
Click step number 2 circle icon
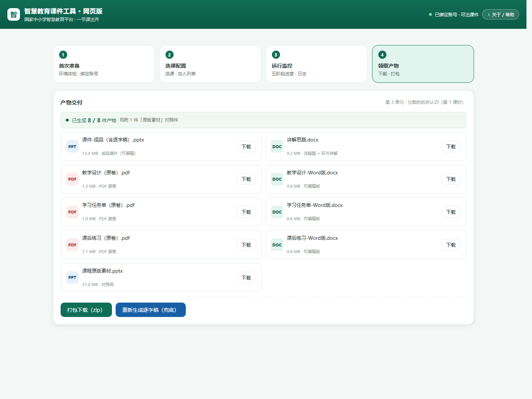170,55
